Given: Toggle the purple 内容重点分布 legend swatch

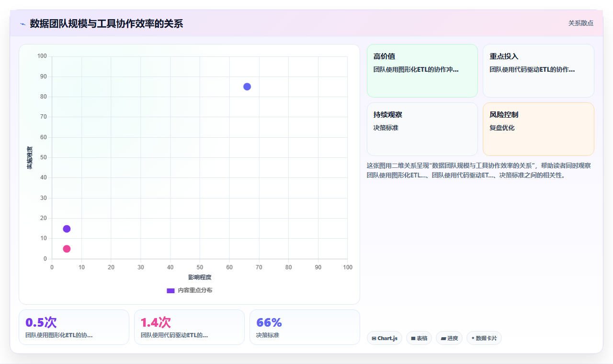Looking at the screenshot, I should [x=170, y=290].
